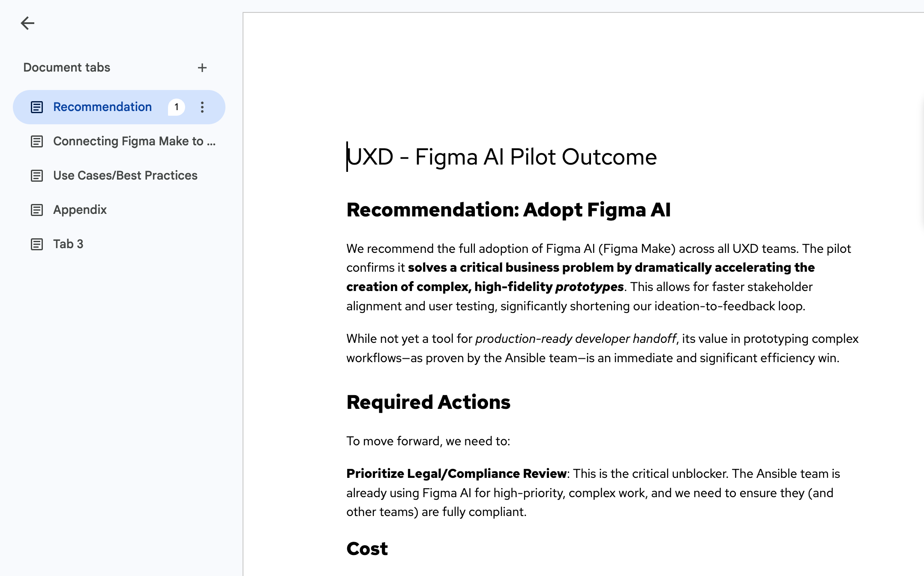Click the document icon beside Recommendation
Viewport: 924px width, 576px height.
tap(37, 107)
